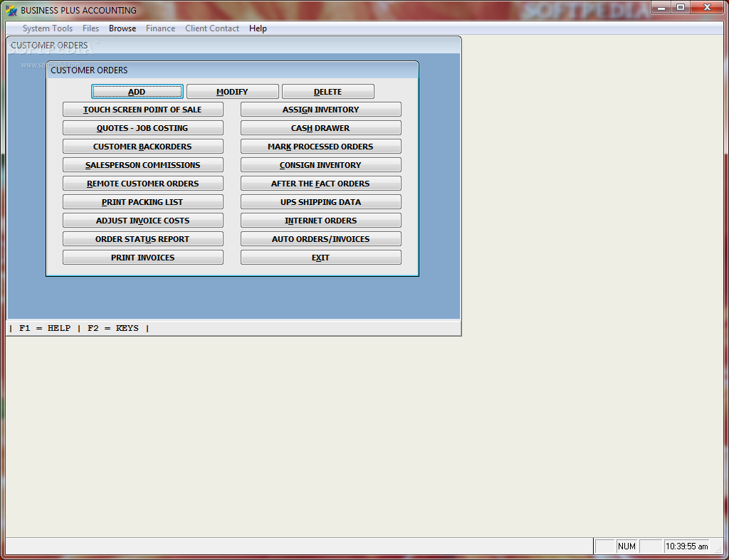Image resolution: width=729 pixels, height=560 pixels.
Task: Close the Business Plus Accounting window
Action: 707,8
